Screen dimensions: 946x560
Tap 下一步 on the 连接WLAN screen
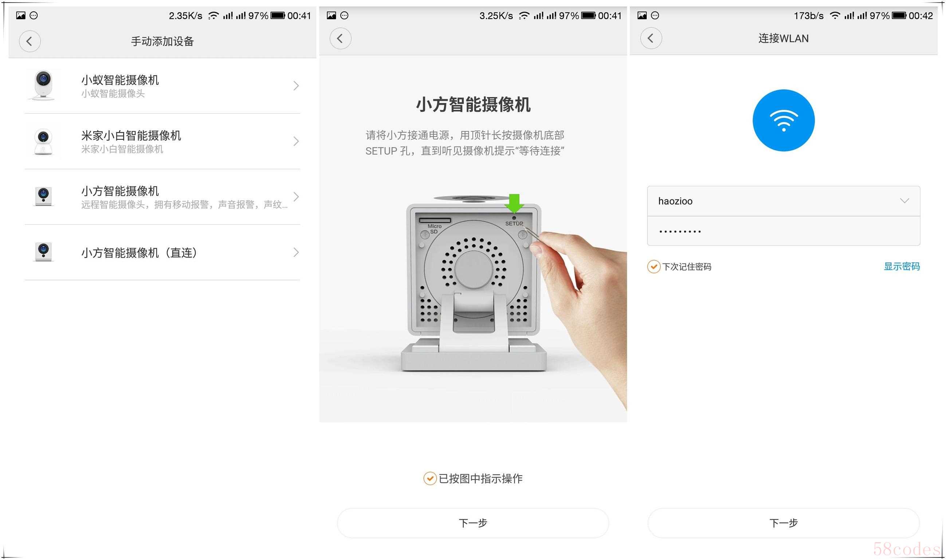[x=784, y=523]
